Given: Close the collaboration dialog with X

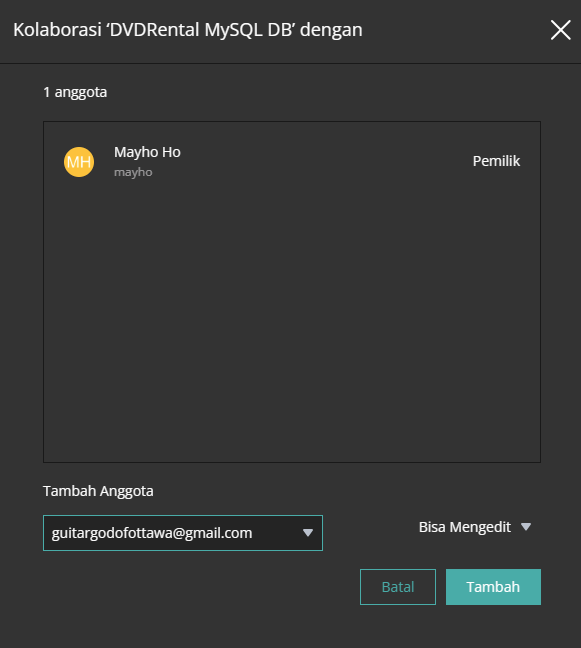Looking at the screenshot, I should tap(560, 30).
